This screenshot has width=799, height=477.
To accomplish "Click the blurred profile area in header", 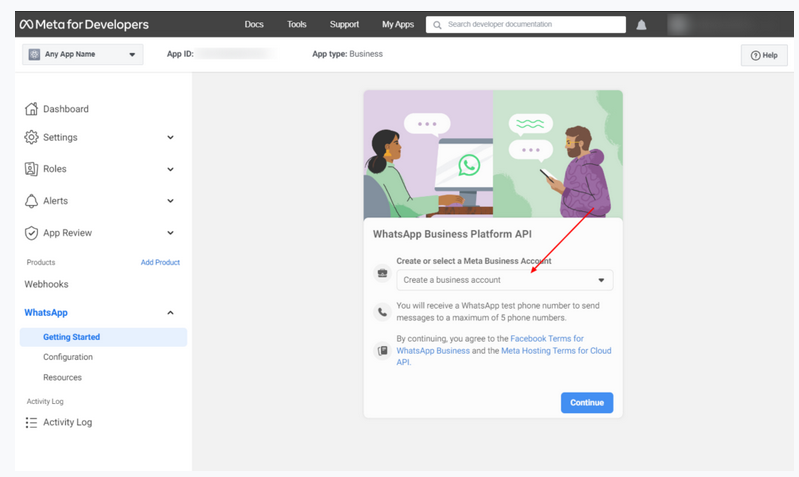I will (729, 24).
